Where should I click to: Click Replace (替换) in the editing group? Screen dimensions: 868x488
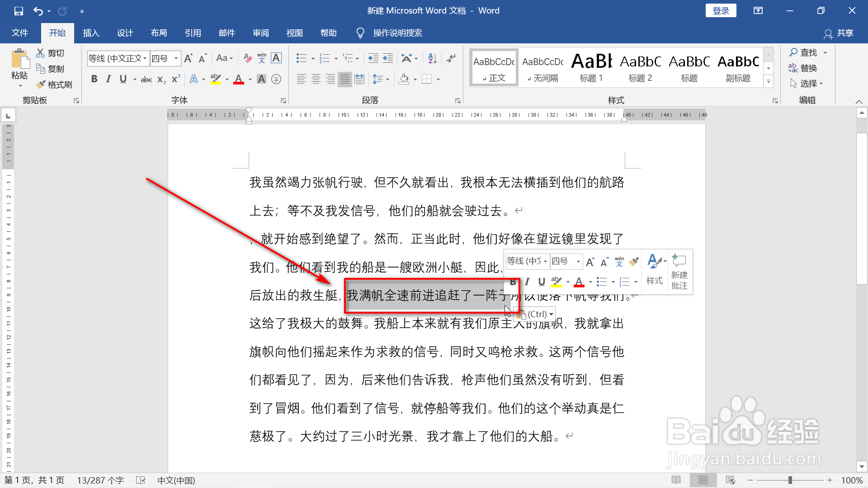(x=807, y=68)
